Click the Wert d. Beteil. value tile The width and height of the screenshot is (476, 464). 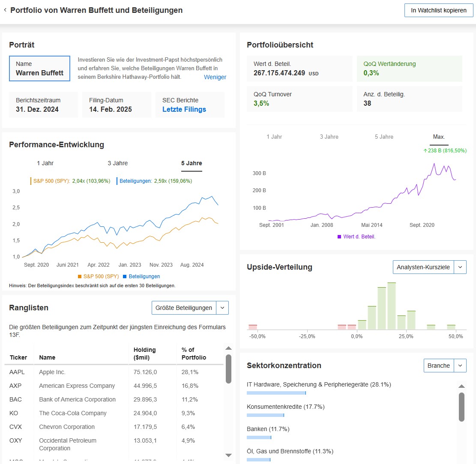[299, 68]
